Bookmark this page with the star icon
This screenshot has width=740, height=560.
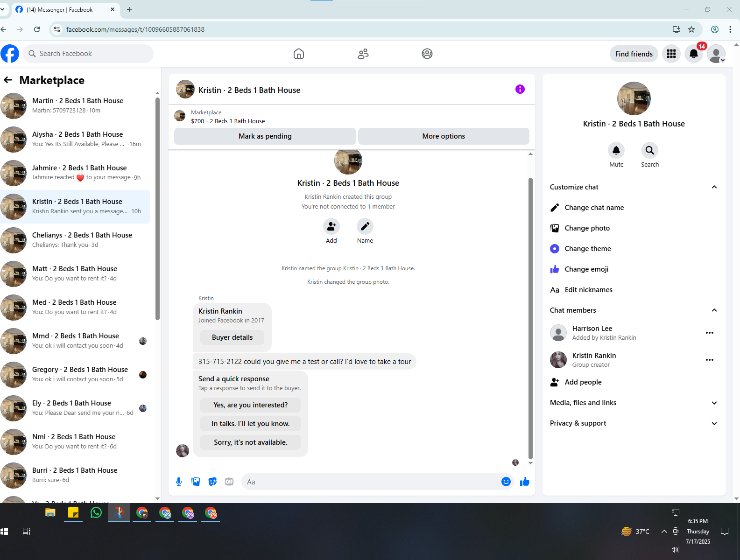pos(691,29)
